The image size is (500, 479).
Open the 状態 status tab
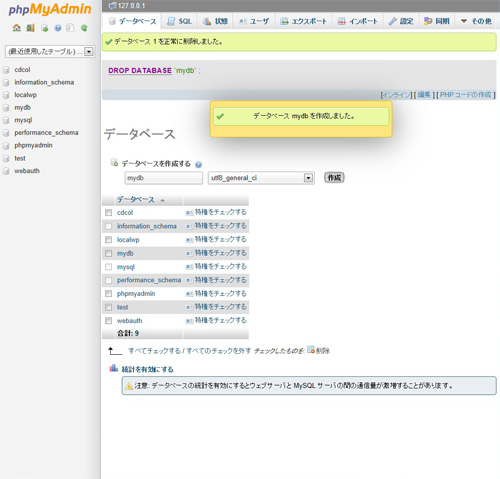click(215, 21)
